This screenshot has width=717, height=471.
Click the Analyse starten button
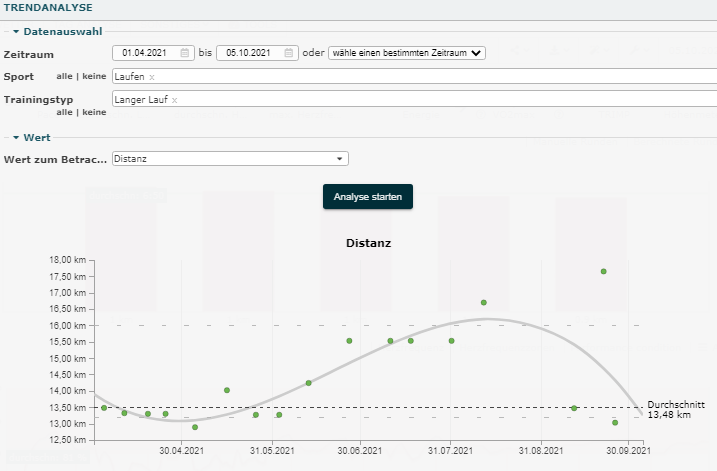click(367, 197)
